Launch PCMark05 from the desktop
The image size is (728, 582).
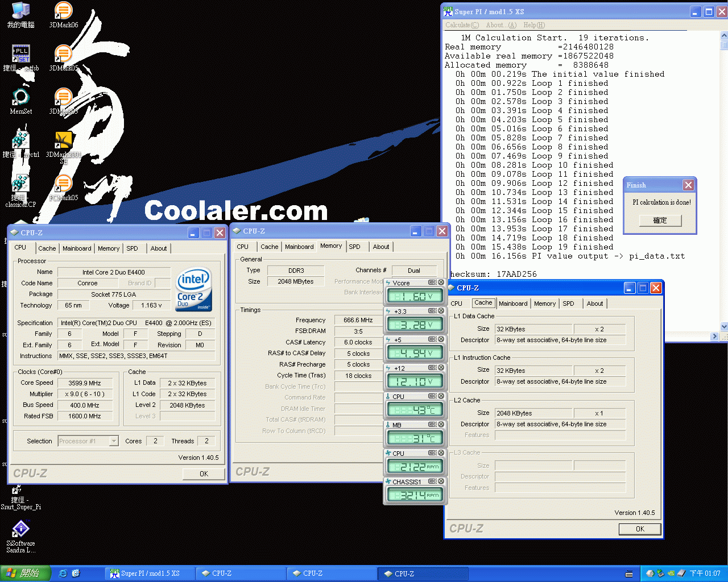pos(63,188)
